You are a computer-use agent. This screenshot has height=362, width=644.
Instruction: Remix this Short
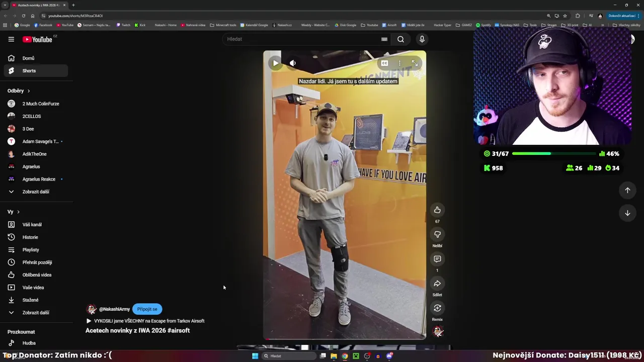437,308
